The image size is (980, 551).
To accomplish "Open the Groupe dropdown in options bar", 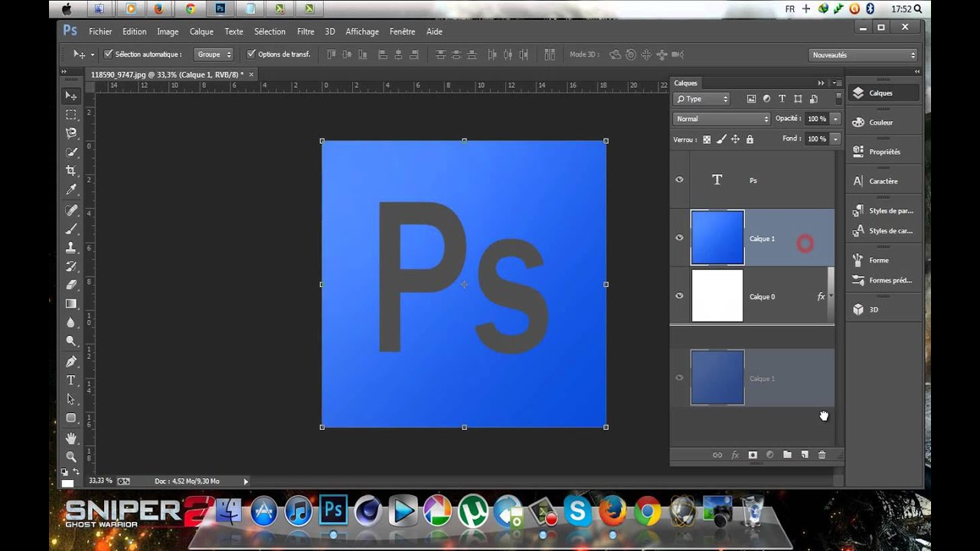I will tap(214, 54).
